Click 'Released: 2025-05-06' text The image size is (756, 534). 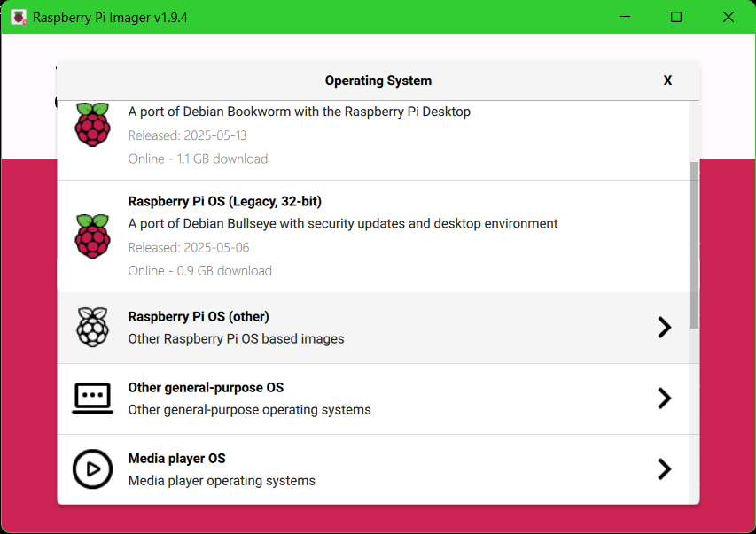coord(189,248)
